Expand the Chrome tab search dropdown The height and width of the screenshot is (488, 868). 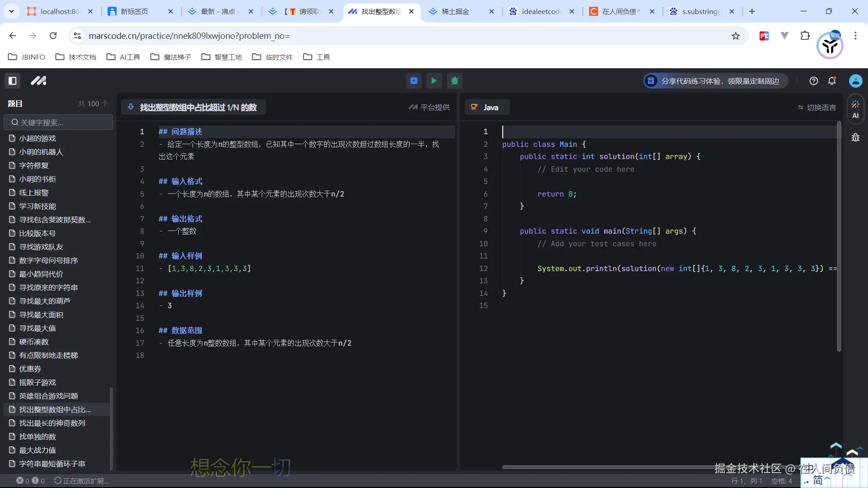pyautogui.click(x=11, y=11)
